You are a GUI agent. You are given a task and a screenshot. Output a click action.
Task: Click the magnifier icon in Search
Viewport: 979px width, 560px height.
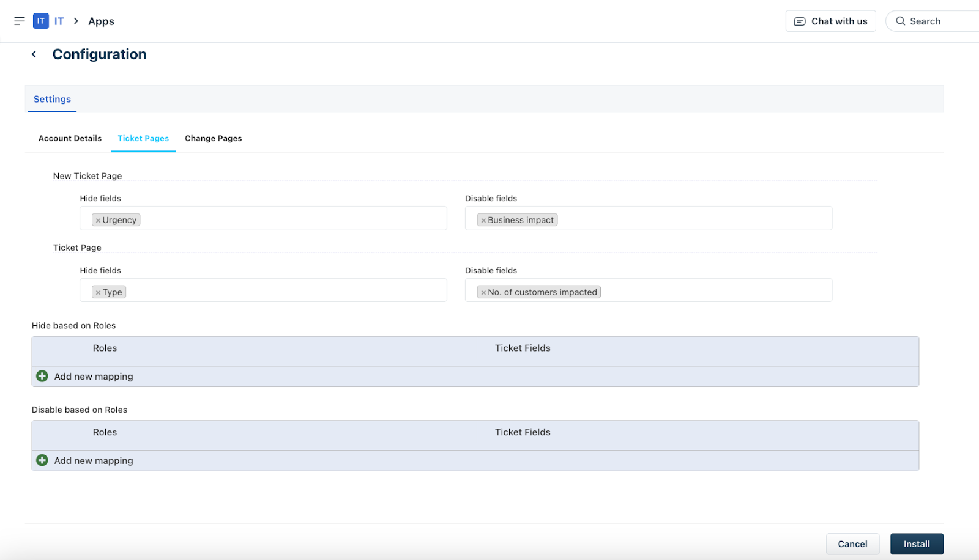pos(901,21)
